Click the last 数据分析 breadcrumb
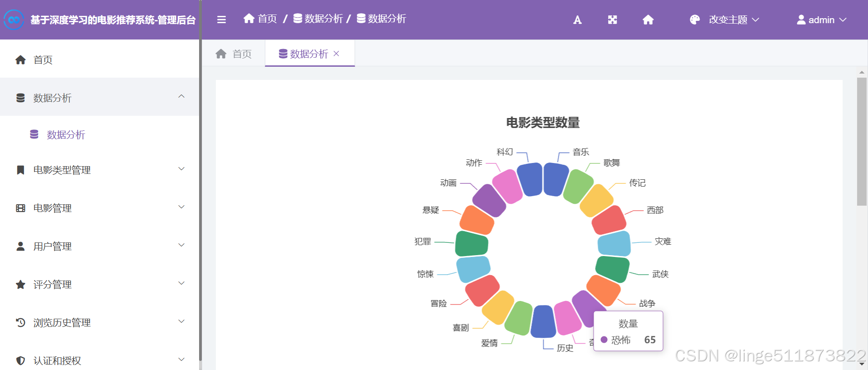This screenshot has width=868, height=370. [387, 19]
